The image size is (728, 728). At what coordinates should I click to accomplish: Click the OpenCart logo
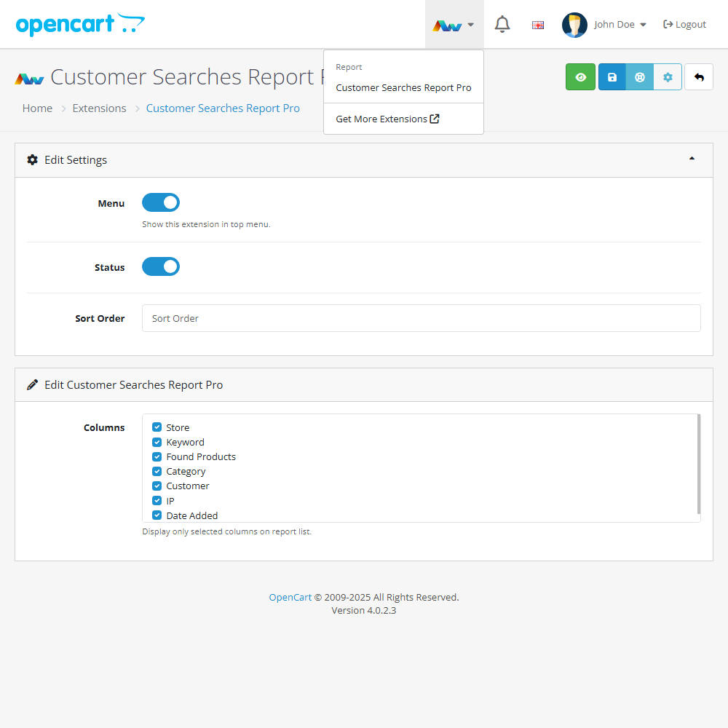click(80, 25)
